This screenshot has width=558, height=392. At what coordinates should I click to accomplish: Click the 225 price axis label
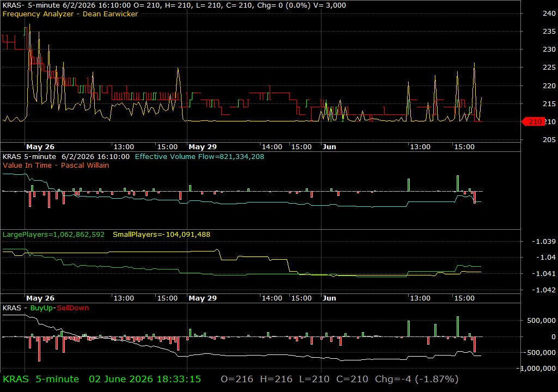[x=549, y=67]
